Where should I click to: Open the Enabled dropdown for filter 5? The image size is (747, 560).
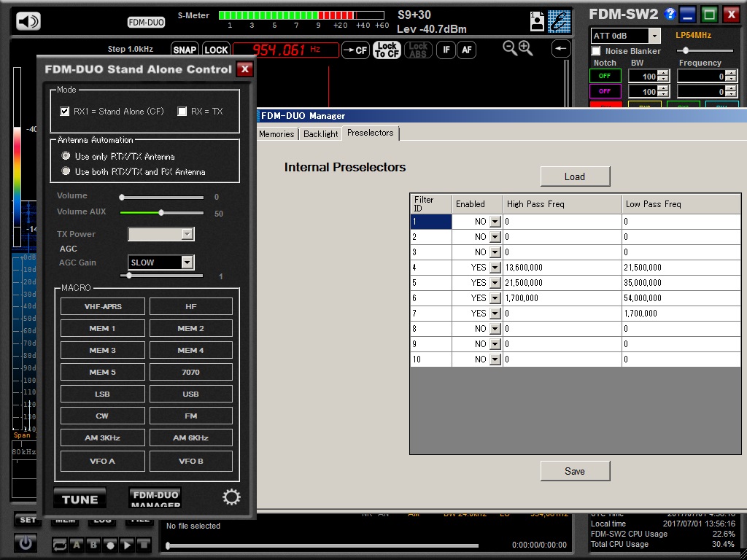click(x=495, y=283)
